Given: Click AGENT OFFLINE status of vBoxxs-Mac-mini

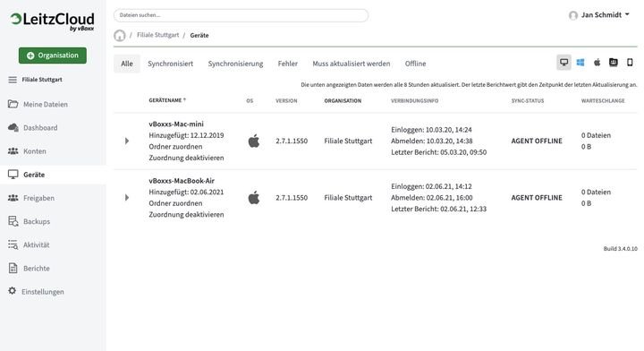Looking at the screenshot, I should coord(537,141).
